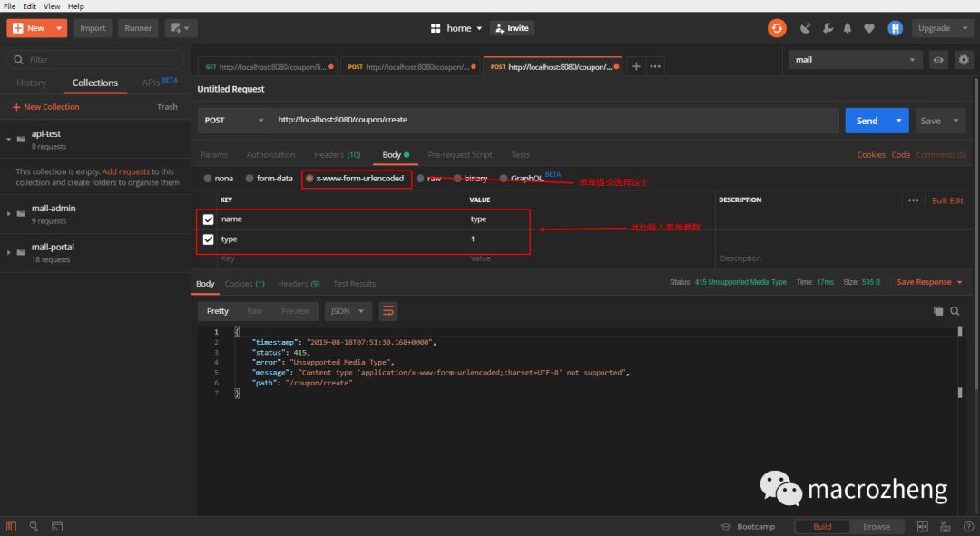Image resolution: width=980 pixels, height=536 pixels.
Task: Click the blue Send button
Action: (867, 121)
